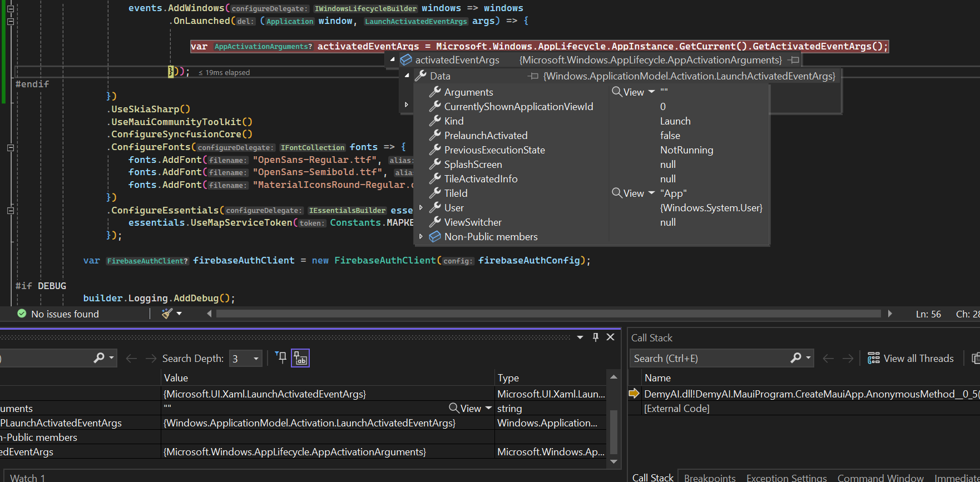Image resolution: width=980 pixels, height=482 pixels.
Task: Open the watch panel window position dropdown
Action: (x=580, y=337)
